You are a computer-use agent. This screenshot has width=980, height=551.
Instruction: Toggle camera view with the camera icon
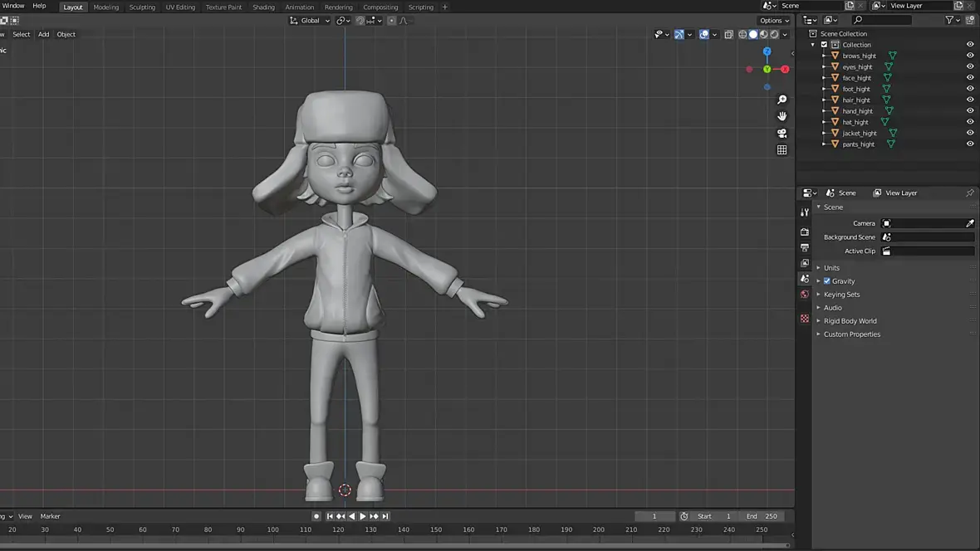782,133
